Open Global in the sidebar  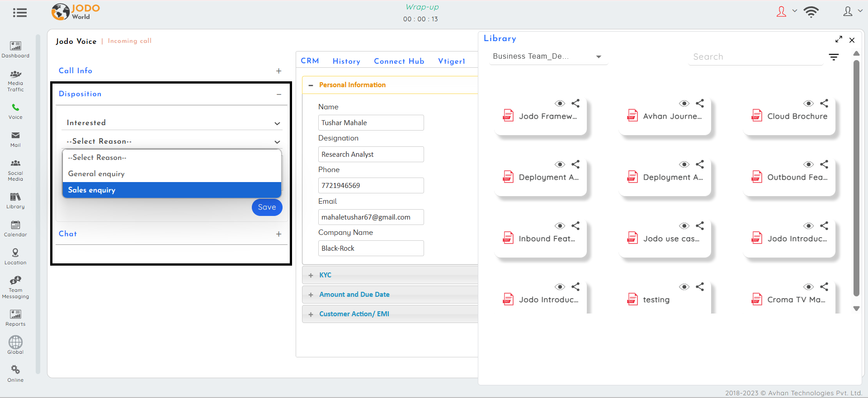coord(15,345)
